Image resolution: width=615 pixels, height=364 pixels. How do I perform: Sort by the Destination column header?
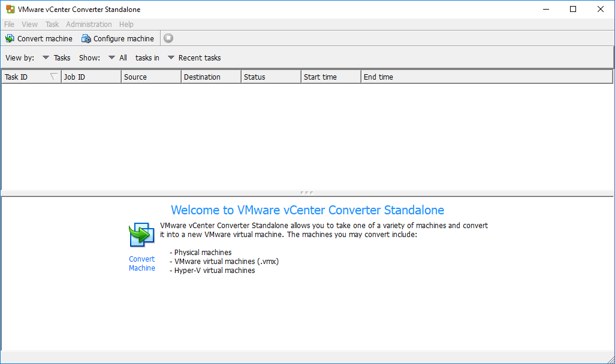coord(211,77)
